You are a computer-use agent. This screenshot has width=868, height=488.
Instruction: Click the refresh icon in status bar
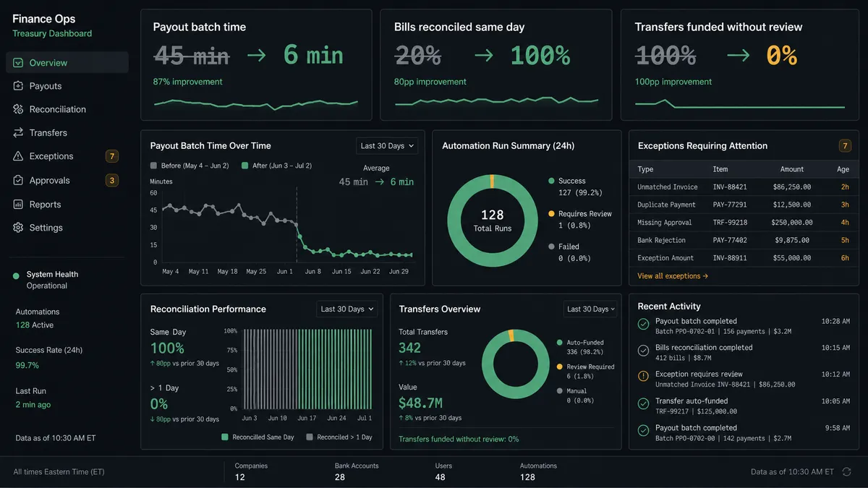[x=847, y=471]
